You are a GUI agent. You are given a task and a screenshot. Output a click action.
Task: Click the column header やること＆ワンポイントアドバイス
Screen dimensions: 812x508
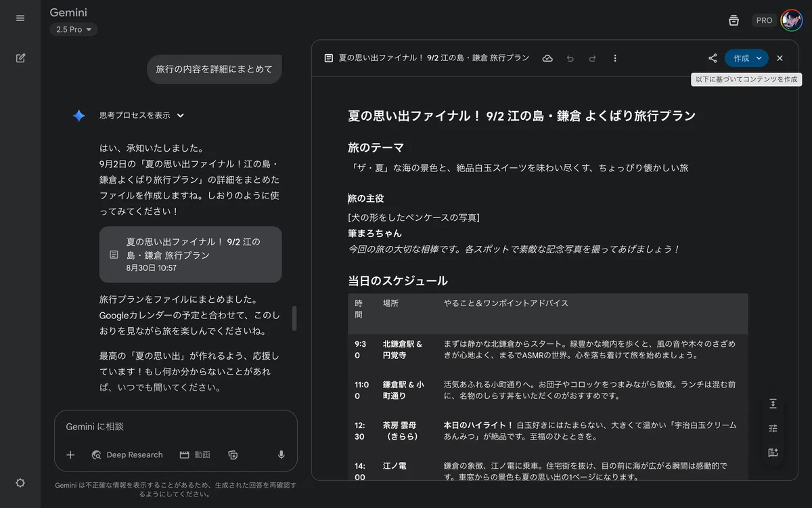tap(506, 303)
